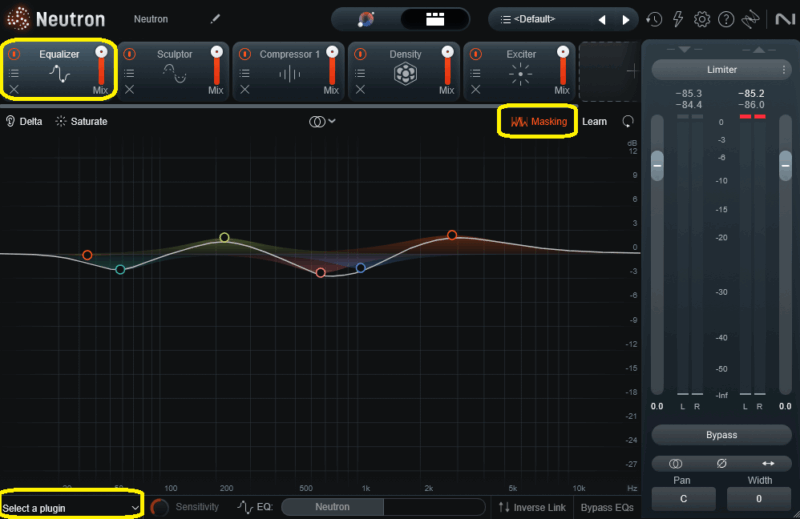Toggle Inverse Link
This screenshot has width=800, height=519.
point(532,507)
